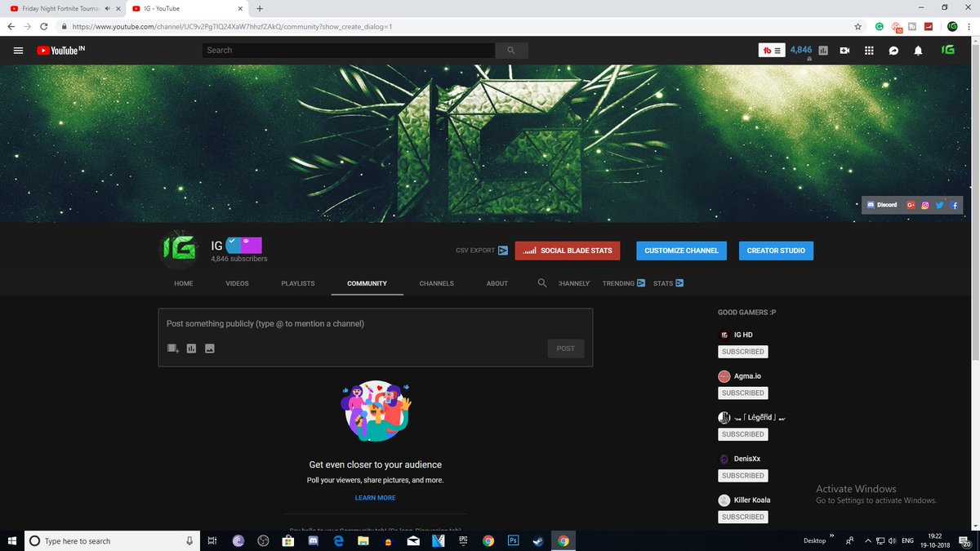
Task: Toggle Subscribed for DenisXx
Action: pos(742,475)
